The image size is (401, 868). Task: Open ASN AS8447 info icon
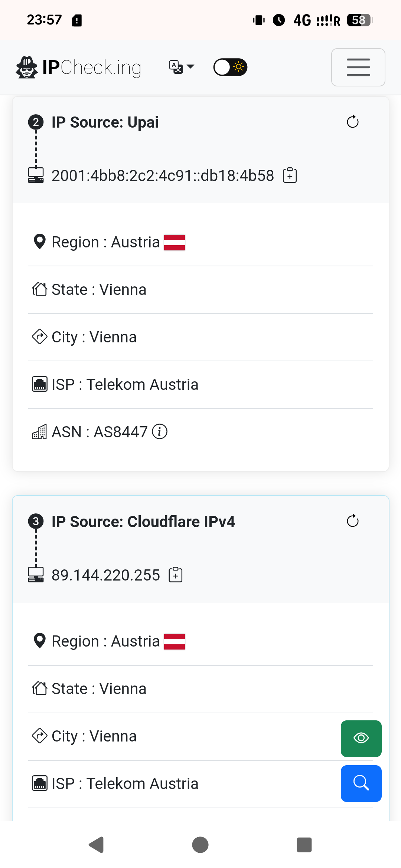(160, 432)
